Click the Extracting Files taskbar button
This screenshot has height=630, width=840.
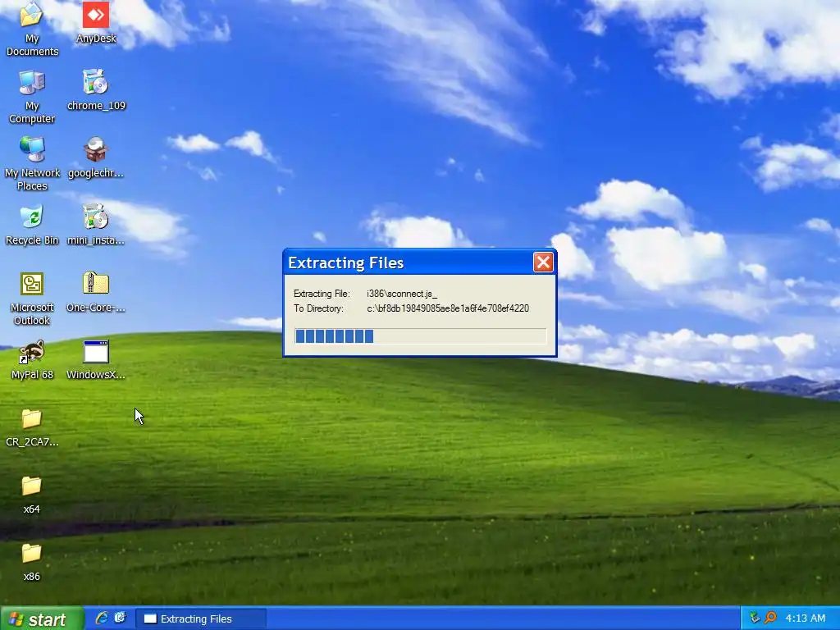(x=200, y=619)
